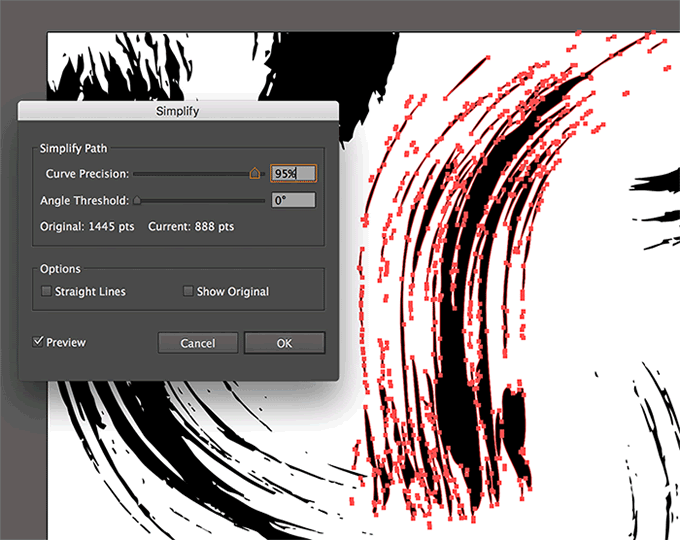
Task: Click the Options section heading
Action: pyautogui.click(x=60, y=269)
